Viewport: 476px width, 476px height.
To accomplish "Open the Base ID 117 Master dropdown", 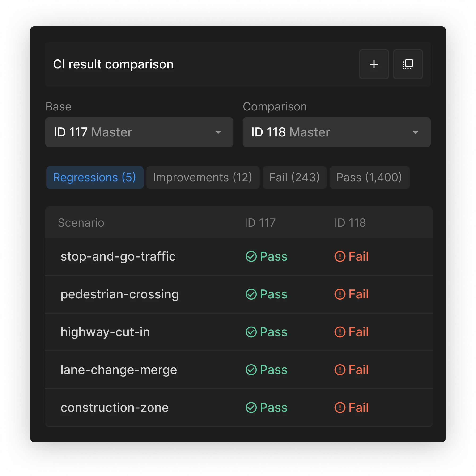I will point(139,132).
